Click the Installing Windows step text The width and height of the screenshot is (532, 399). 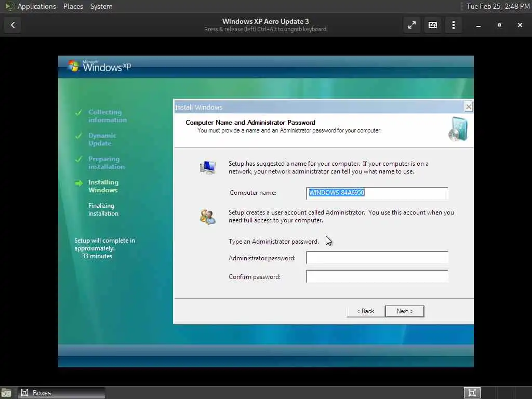click(103, 186)
